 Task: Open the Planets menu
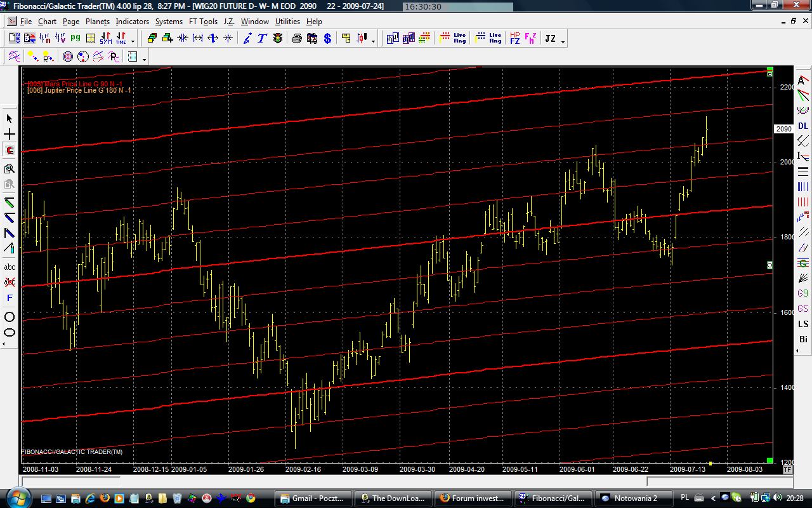coord(98,22)
